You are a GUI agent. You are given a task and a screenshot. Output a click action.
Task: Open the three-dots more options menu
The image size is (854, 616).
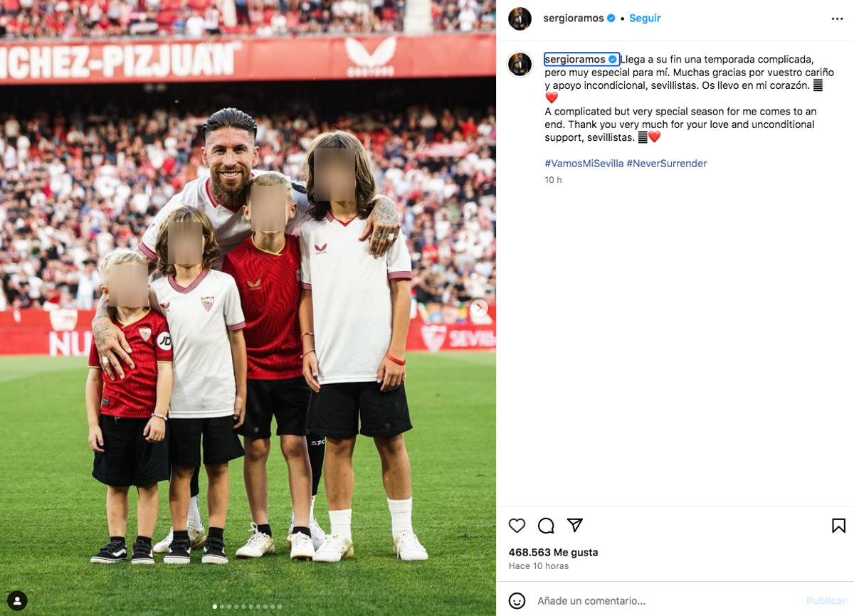point(837,18)
